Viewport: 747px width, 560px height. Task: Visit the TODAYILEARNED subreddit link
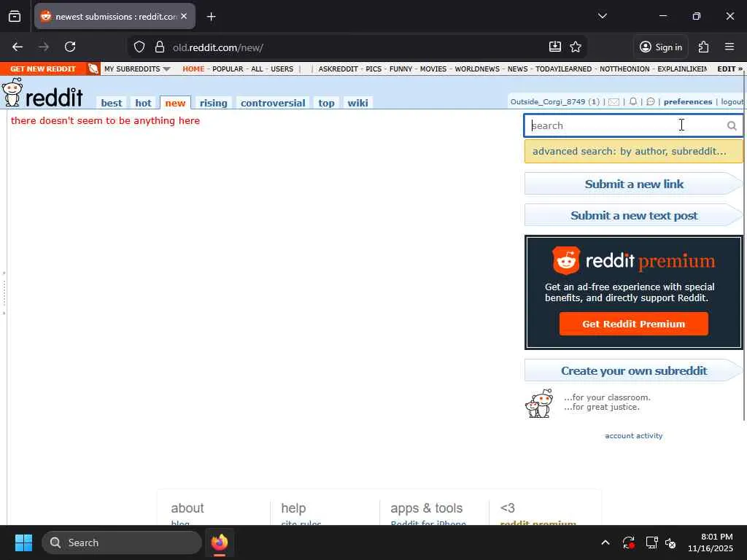[564, 69]
